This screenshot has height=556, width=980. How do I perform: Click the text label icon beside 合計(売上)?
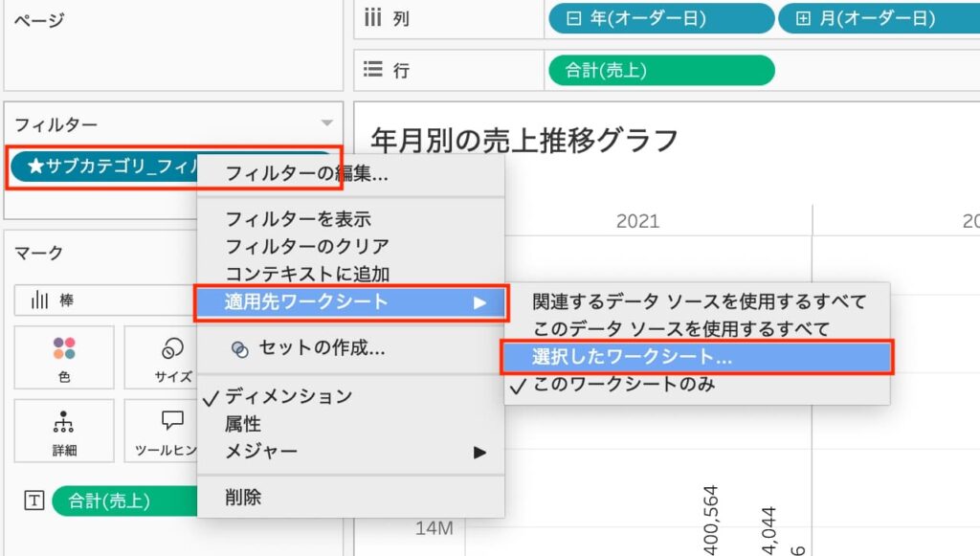click(x=33, y=500)
